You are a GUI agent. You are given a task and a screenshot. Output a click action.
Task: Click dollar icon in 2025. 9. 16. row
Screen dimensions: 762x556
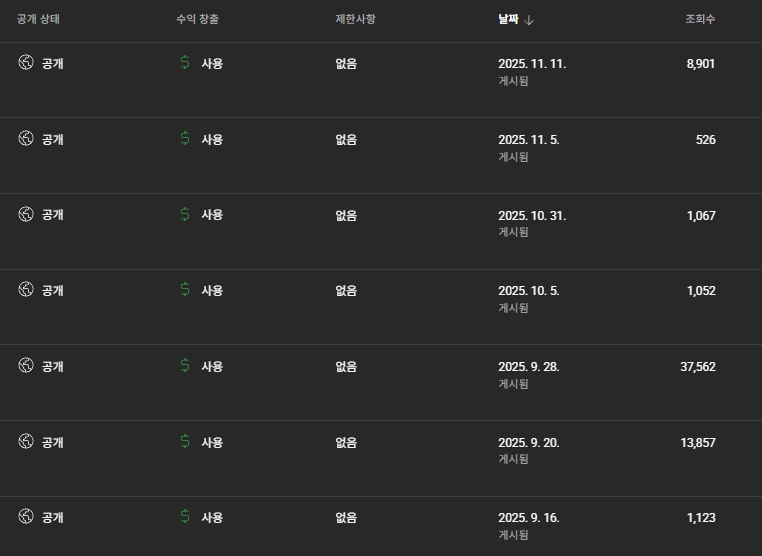[x=185, y=517]
